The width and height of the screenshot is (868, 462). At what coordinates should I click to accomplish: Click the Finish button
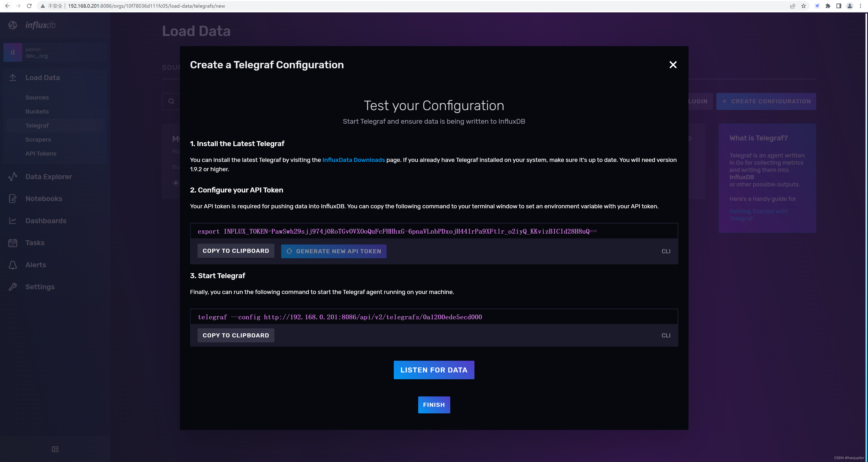(x=434, y=405)
